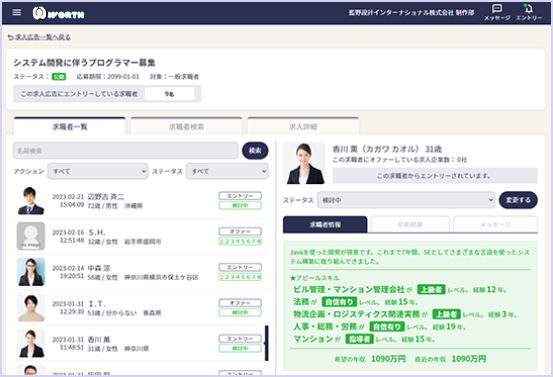The image size is (553, 377).
Task: Click the name I.T. in list
Action: click(97, 304)
